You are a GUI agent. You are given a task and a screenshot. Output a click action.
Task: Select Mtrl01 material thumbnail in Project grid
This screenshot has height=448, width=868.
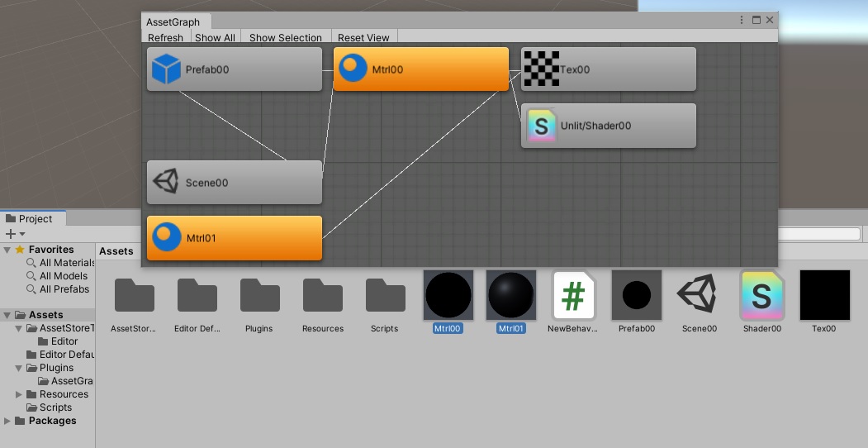[511, 295]
